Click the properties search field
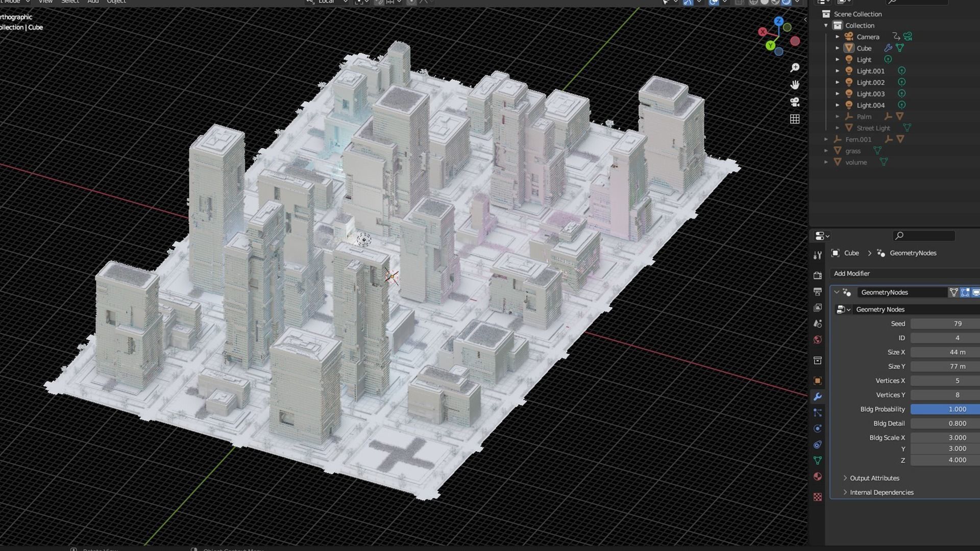 tap(923, 236)
